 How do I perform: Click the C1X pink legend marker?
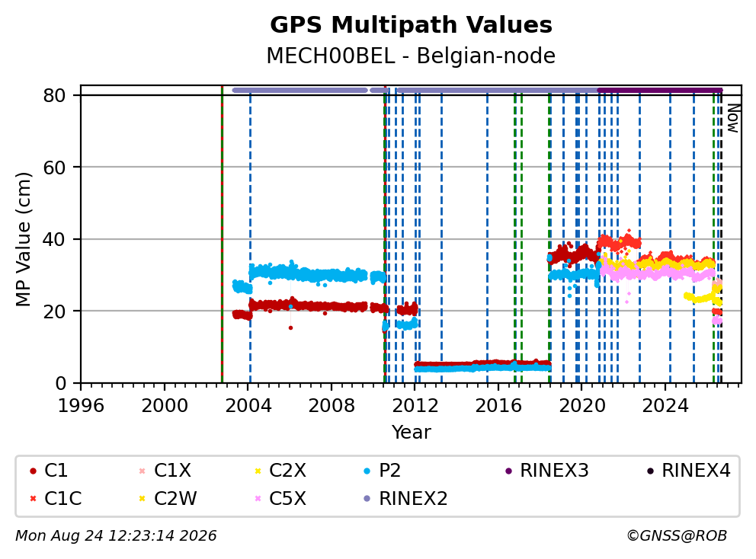[x=142, y=471]
